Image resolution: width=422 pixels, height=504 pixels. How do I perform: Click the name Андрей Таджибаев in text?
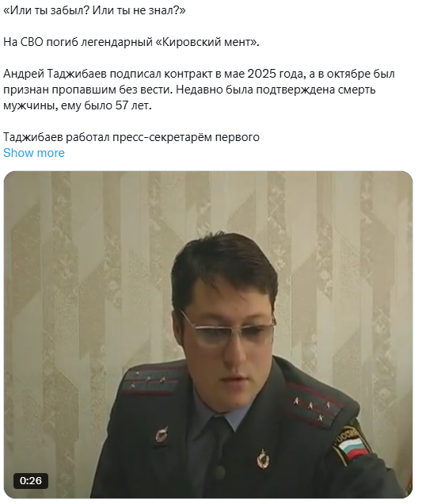click(x=55, y=74)
